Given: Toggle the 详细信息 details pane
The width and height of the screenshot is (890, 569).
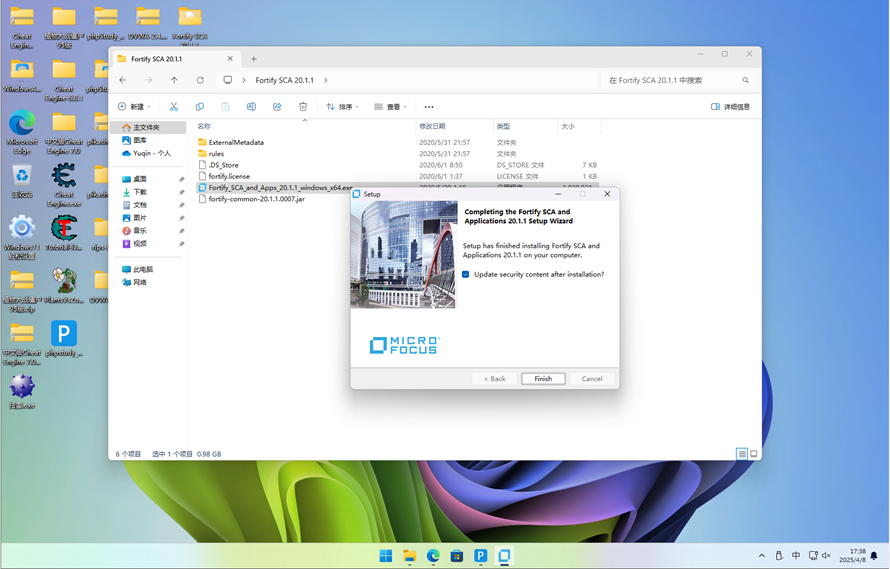Looking at the screenshot, I should pos(731,107).
